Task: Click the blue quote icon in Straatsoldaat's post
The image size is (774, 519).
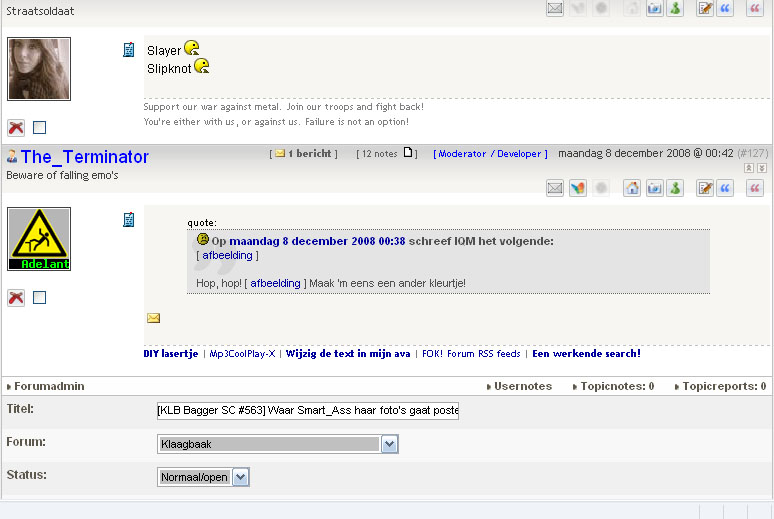Action: pyautogui.click(x=725, y=8)
